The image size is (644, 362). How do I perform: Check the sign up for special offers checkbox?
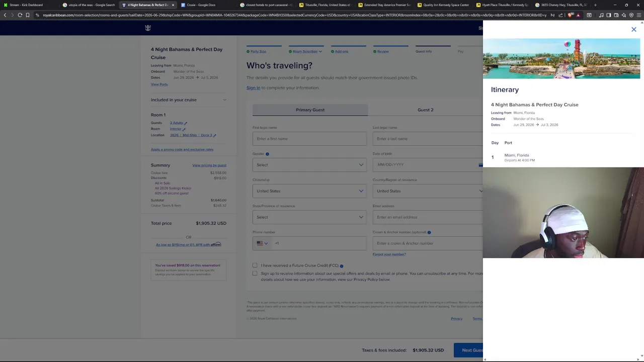point(255,274)
